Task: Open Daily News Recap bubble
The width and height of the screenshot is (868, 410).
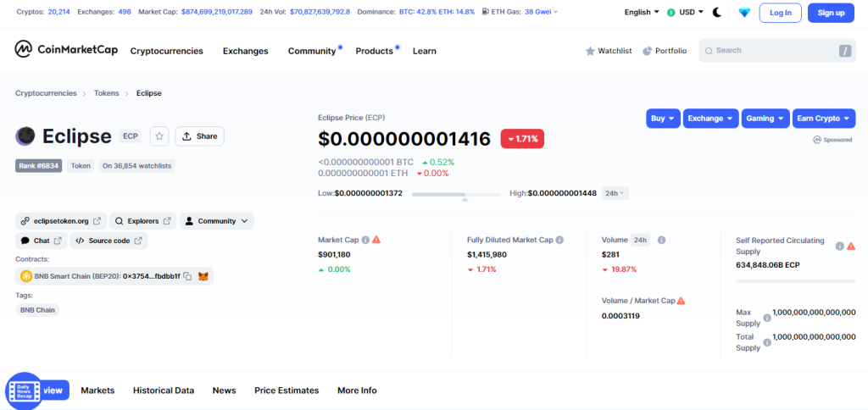Action: (24, 391)
